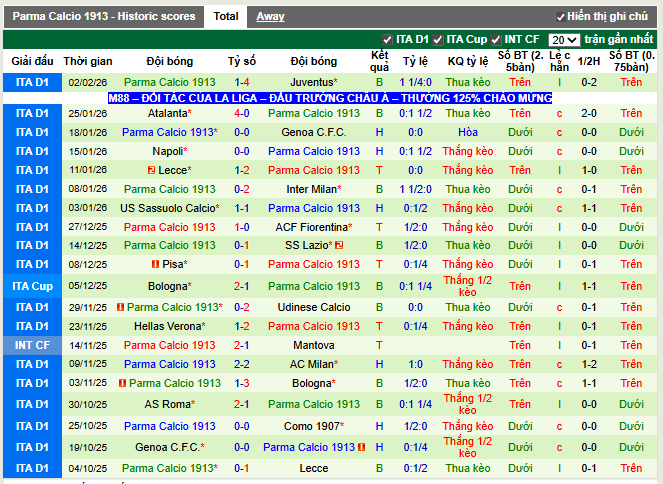663x484 pixels.
Task: Click the date 14/11/25 for Mantova match
Action: tap(88, 346)
